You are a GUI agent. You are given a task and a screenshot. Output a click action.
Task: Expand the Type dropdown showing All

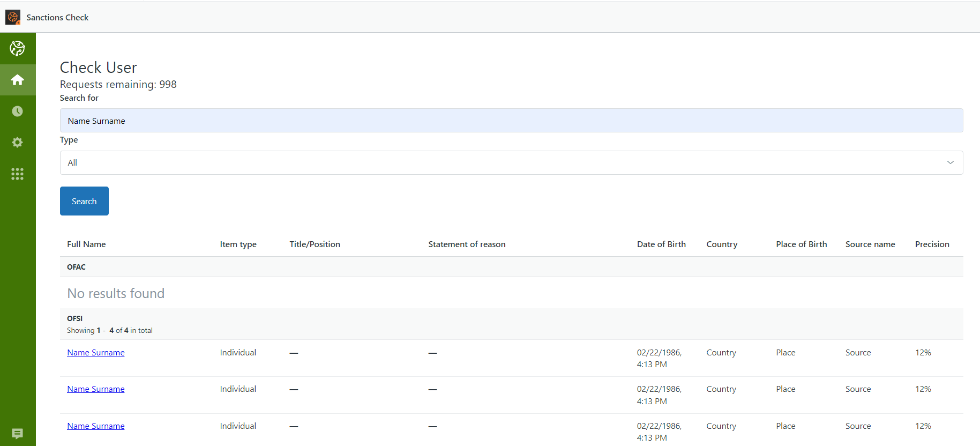tap(511, 162)
